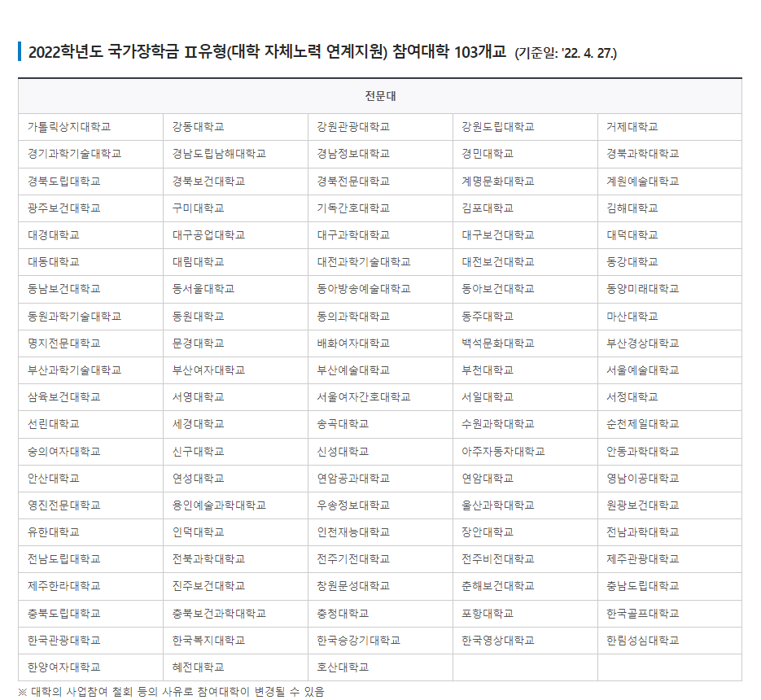
Task: Select 기독간호대학교 entry
Action: tap(380, 208)
